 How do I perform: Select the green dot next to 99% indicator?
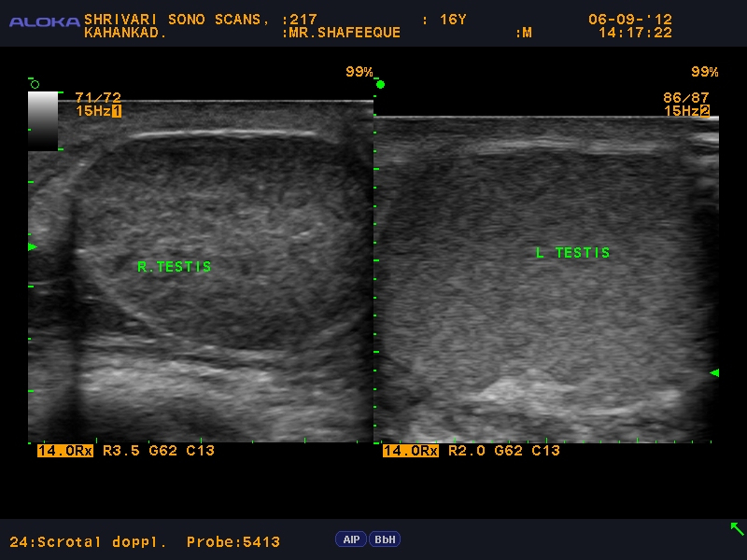click(380, 84)
